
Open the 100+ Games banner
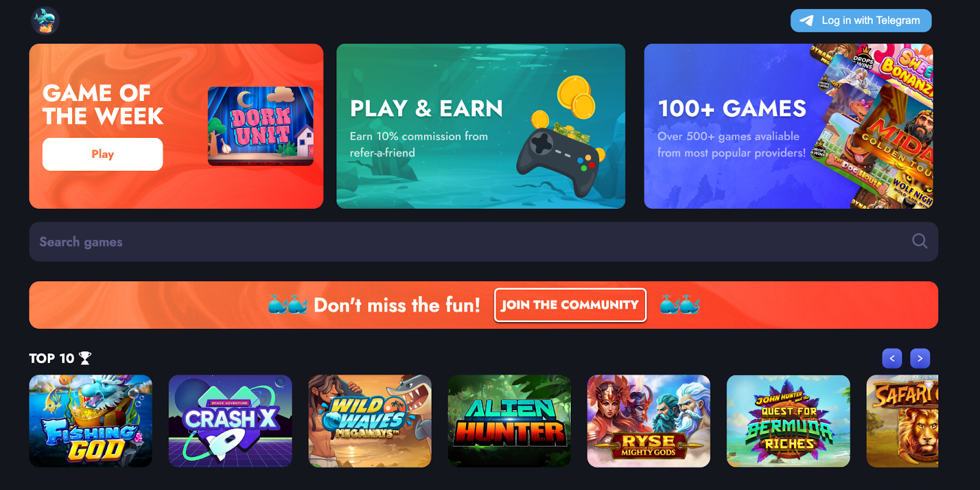pos(789,126)
